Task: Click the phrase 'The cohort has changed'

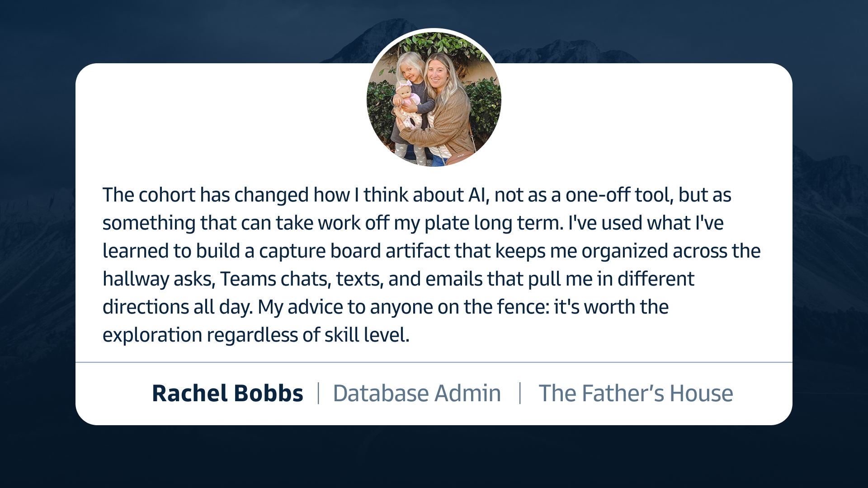Action: pyautogui.click(x=206, y=195)
